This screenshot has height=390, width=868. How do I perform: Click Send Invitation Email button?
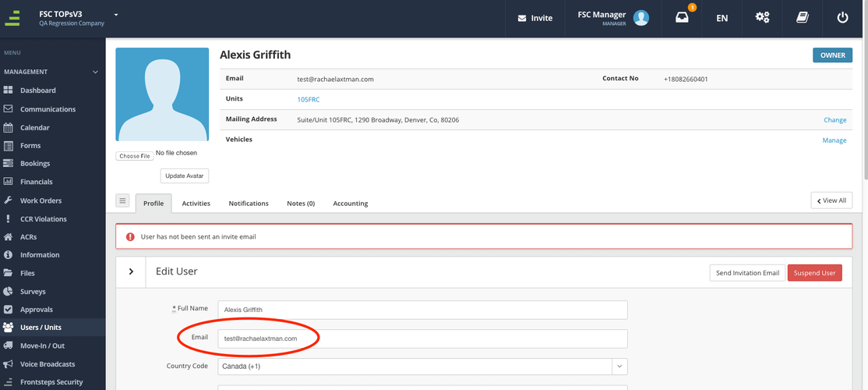747,273
